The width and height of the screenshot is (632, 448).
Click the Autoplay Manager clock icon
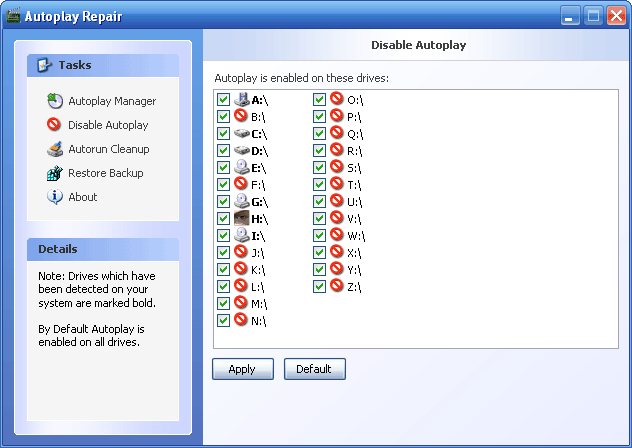(x=54, y=101)
